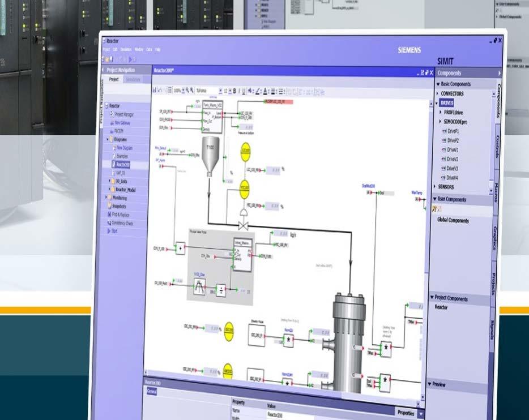Switch to the Macros side tab
529x420 pixels.
click(x=497, y=192)
